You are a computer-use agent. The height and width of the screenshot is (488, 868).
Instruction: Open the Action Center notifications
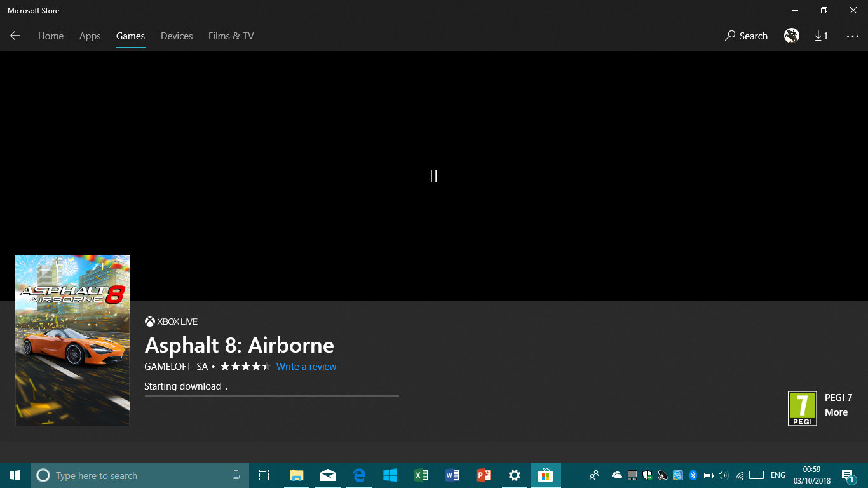(x=848, y=475)
